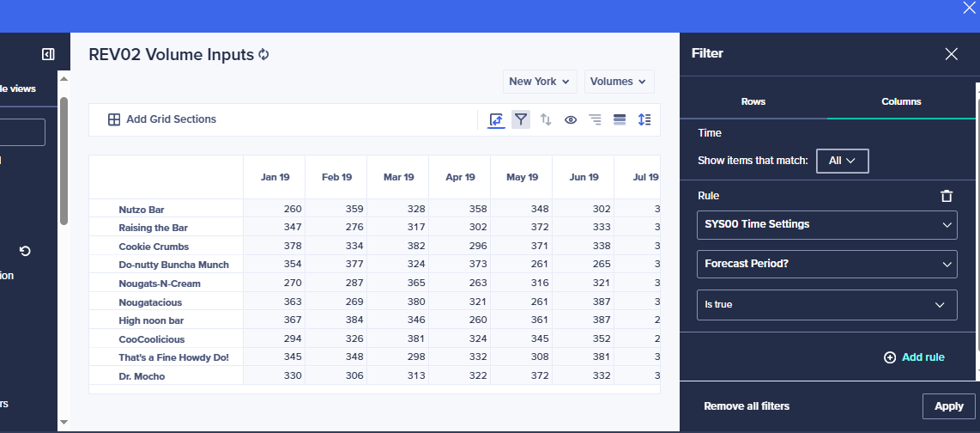The height and width of the screenshot is (433, 980).
Task: Open the Volumes dropdown
Action: pyautogui.click(x=620, y=82)
